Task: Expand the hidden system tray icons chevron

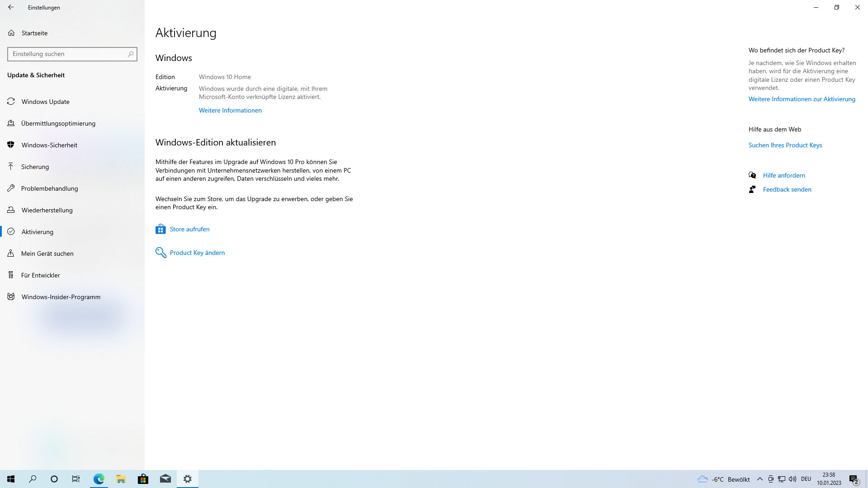Action: pos(759,479)
